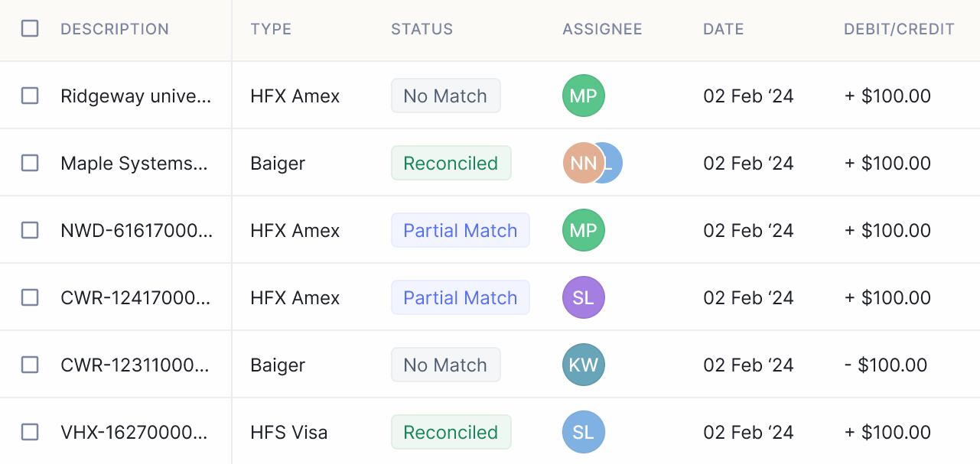980x464 pixels.
Task: Click the MP avatar in NWD-61617000 row
Action: click(x=584, y=230)
